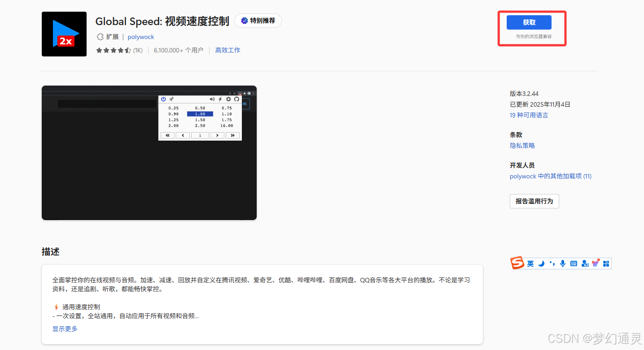Click the blue 获取 button
The height and width of the screenshot is (350, 644).
click(529, 22)
